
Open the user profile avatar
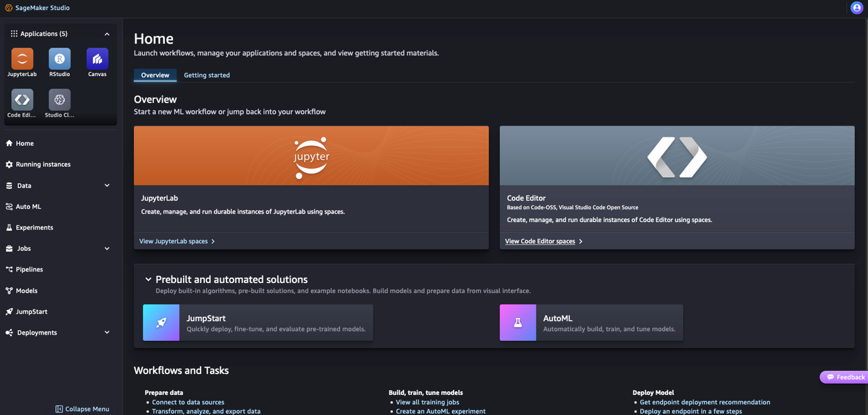(x=857, y=8)
